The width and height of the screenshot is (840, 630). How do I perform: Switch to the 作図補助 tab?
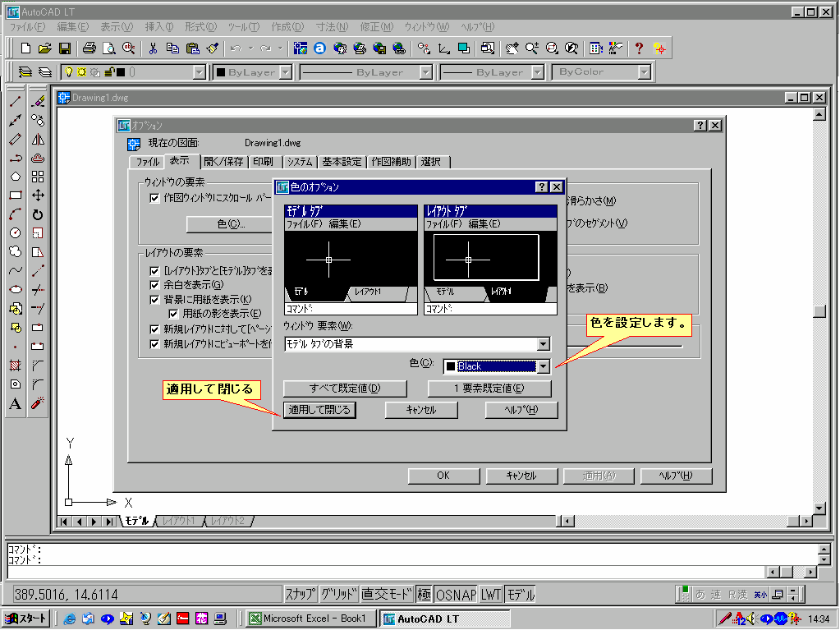tap(391, 162)
